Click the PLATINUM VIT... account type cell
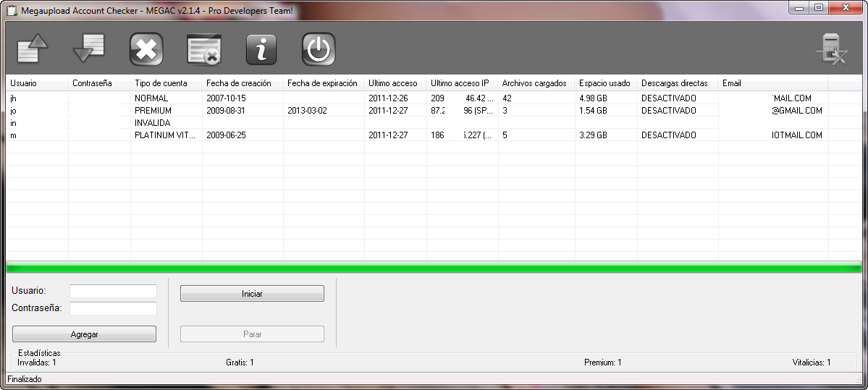Screen dimensions: 868x390 tap(165, 135)
